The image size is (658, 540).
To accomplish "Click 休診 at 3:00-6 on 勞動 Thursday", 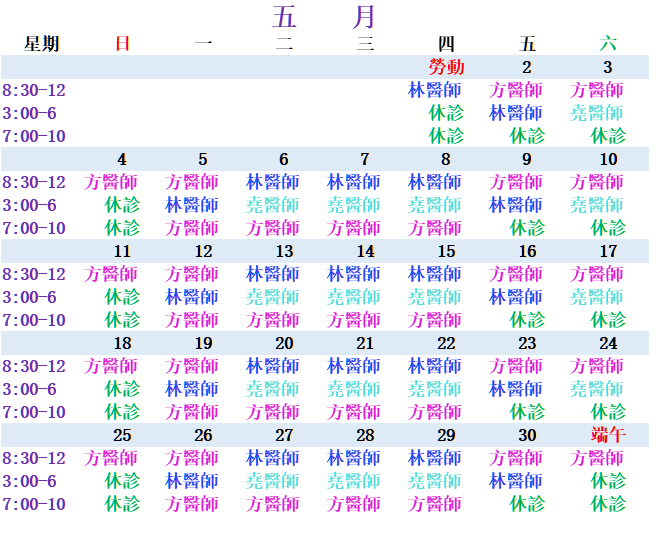I will (446, 113).
